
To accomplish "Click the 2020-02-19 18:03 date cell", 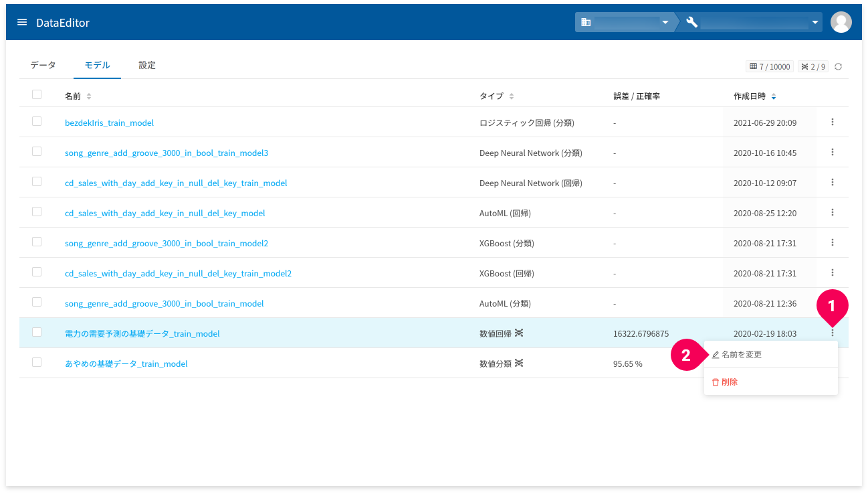I will coord(765,333).
